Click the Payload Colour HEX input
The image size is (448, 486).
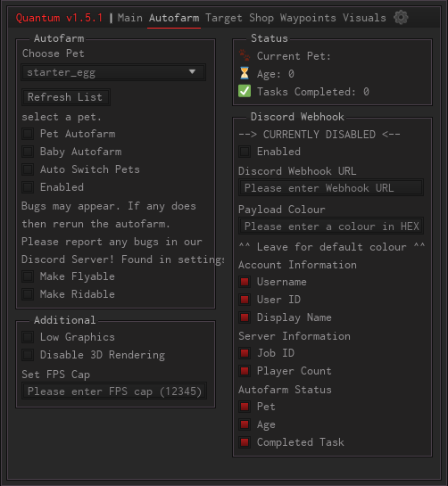331,227
